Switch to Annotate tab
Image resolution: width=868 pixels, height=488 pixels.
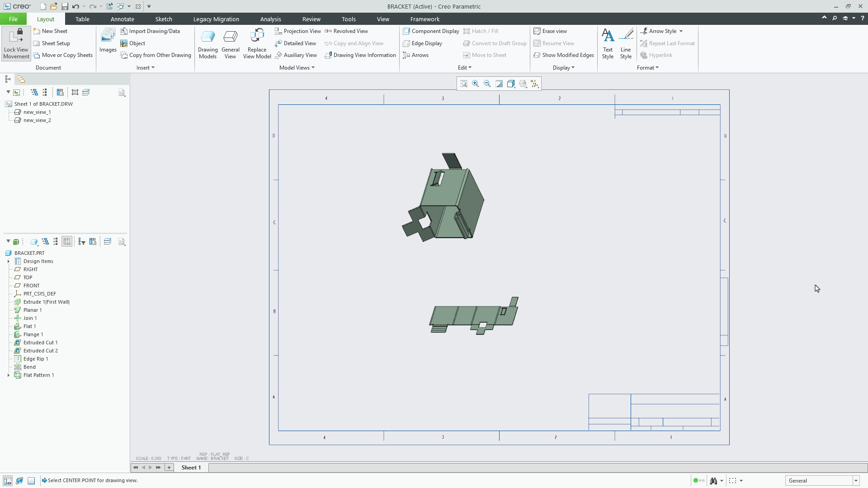coord(123,19)
